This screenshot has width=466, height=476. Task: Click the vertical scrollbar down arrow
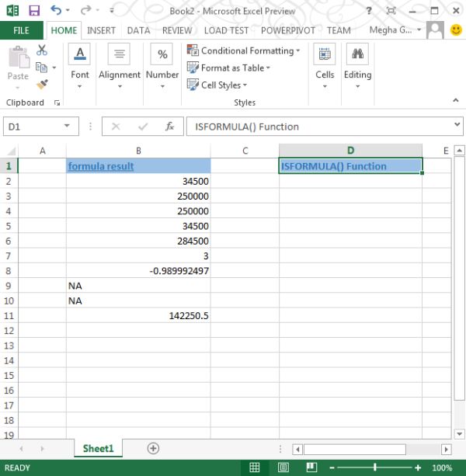459,434
